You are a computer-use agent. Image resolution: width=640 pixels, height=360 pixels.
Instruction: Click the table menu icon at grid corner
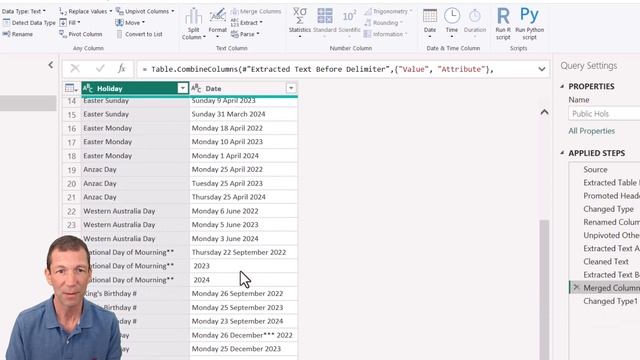click(x=71, y=88)
